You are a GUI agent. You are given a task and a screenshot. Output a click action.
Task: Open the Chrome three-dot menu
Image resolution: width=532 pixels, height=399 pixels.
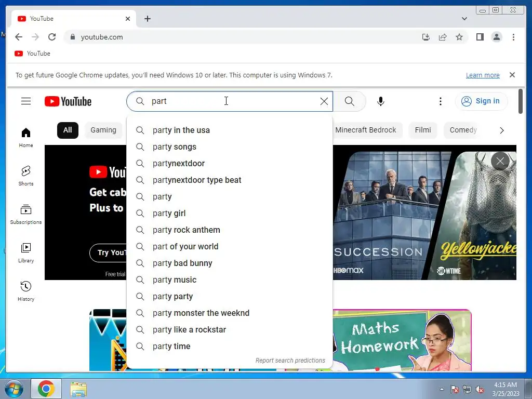click(513, 37)
